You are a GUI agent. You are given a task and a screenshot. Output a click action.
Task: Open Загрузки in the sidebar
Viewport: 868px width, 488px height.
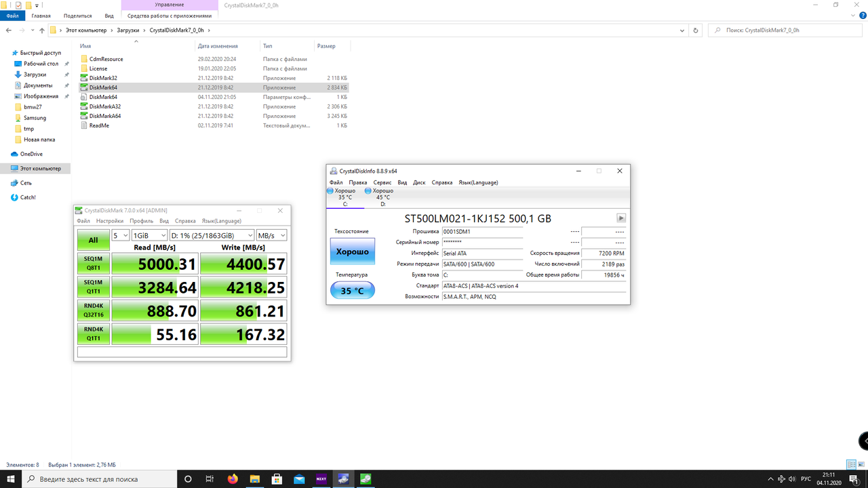pos(35,75)
